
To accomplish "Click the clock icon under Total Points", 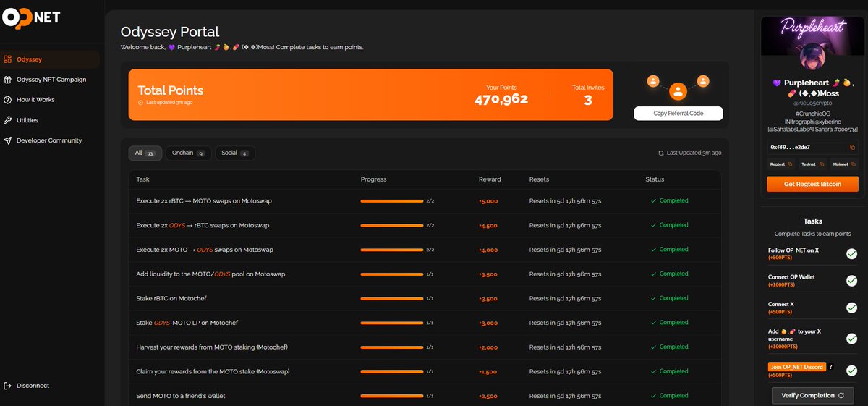I will [x=140, y=103].
